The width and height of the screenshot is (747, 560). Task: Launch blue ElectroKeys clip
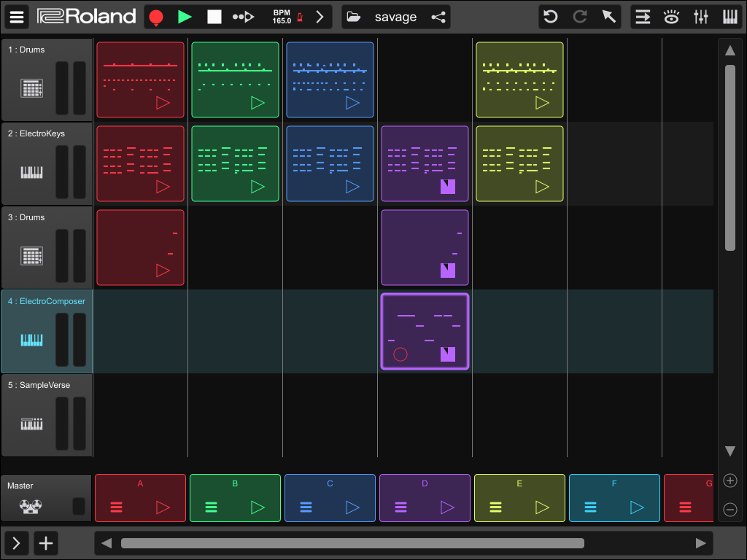352,187
